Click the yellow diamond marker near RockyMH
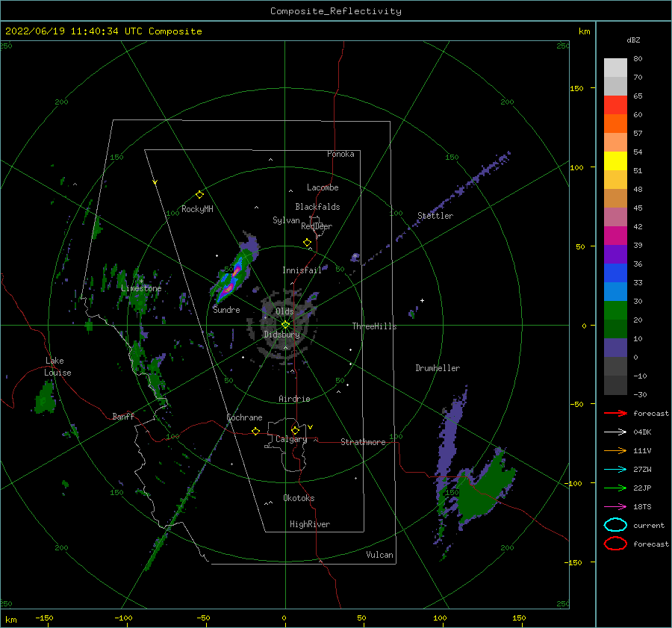The height and width of the screenshot is (628, 672). (199, 195)
